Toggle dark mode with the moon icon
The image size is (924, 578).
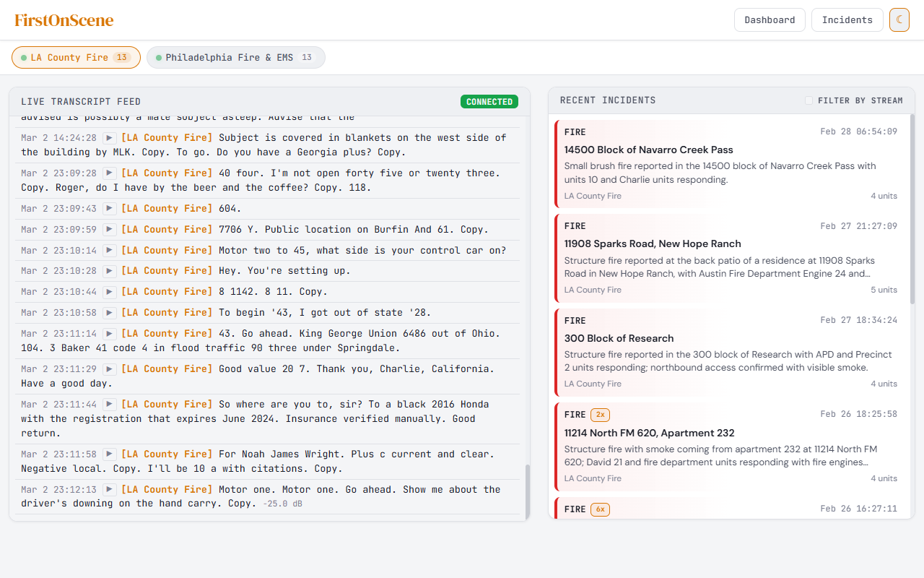pos(899,20)
